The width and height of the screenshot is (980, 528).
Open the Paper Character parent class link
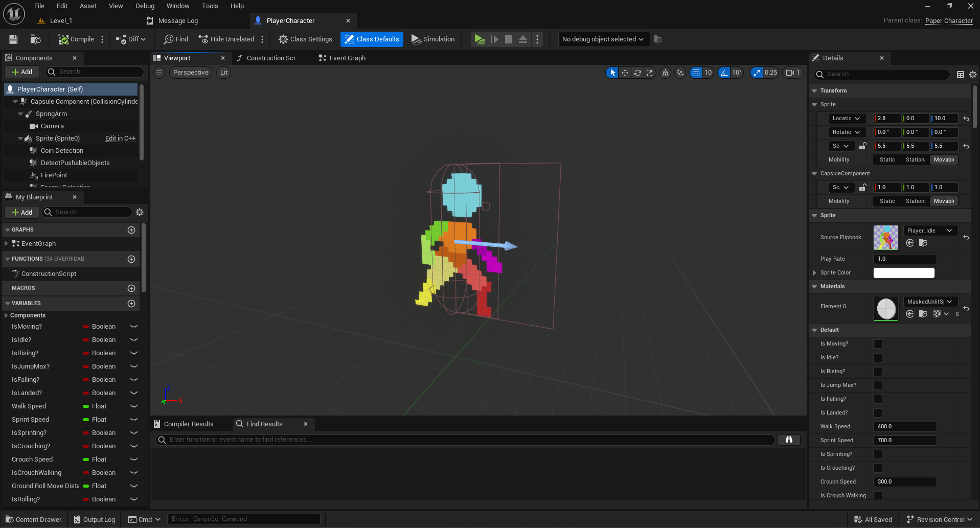coord(948,21)
